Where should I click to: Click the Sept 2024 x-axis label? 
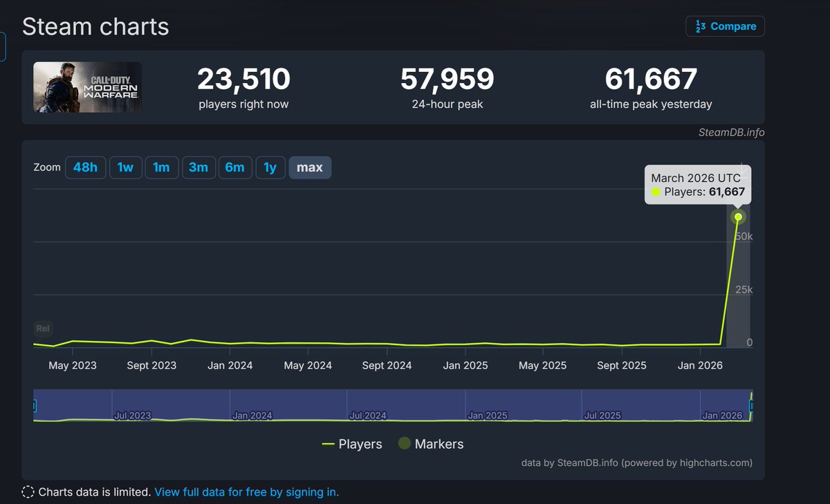point(387,365)
